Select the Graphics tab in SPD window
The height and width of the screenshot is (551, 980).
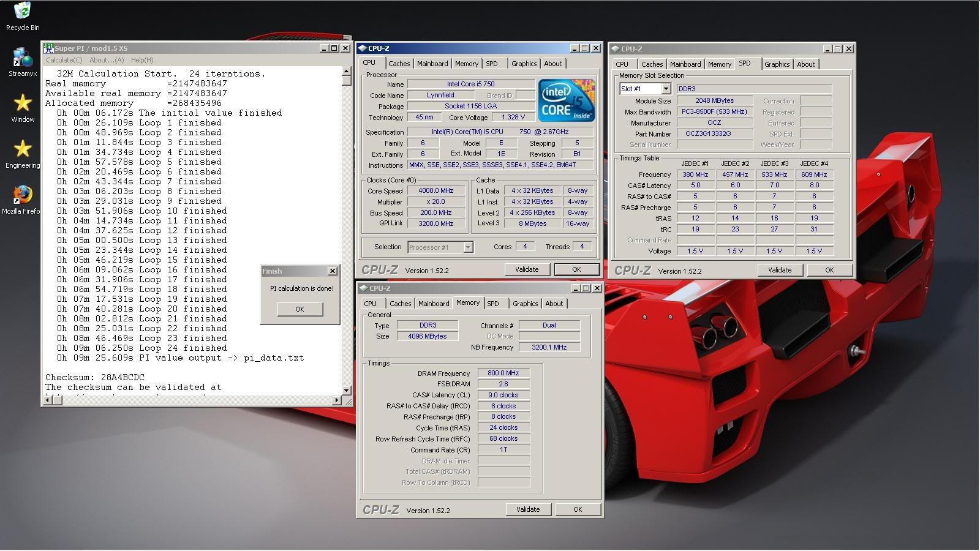pos(777,64)
